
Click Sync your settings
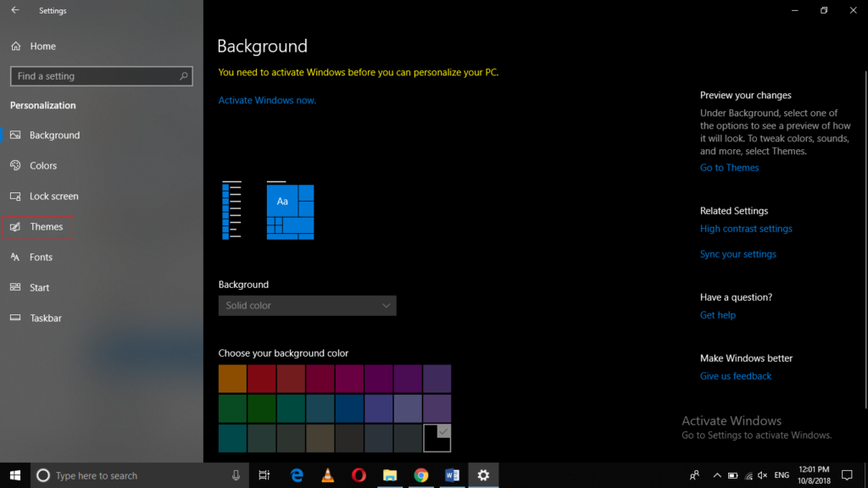click(x=737, y=253)
